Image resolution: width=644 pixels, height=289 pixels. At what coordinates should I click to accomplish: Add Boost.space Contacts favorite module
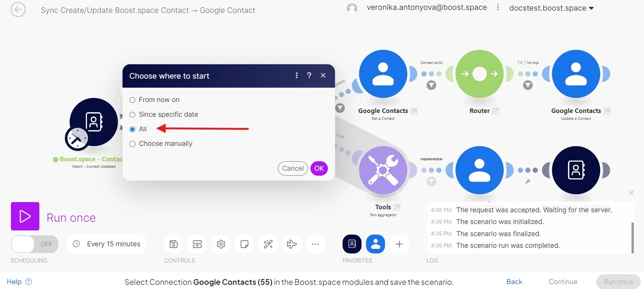(x=352, y=244)
